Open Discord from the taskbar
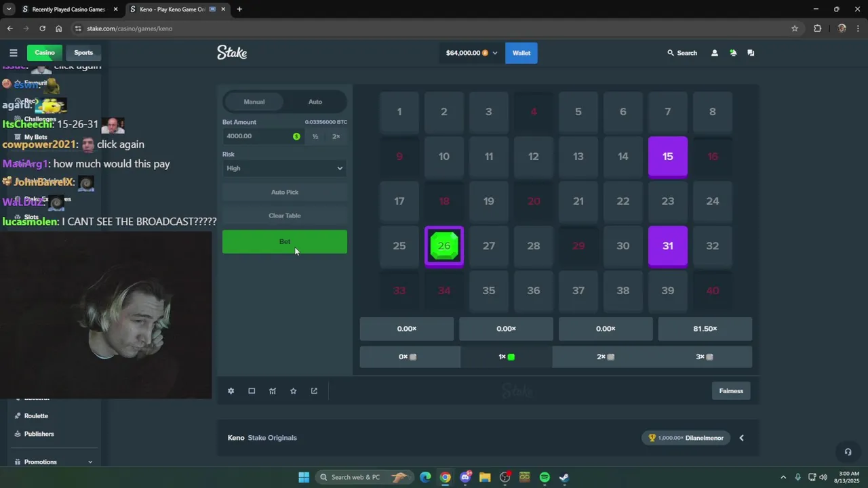This screenshot has width=868, height=488. tap(465, 477)
